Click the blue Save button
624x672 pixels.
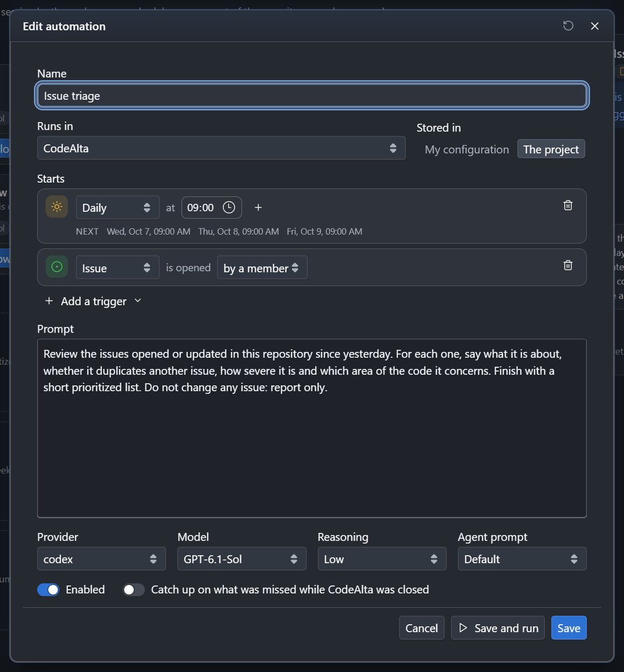coord(569,628)
